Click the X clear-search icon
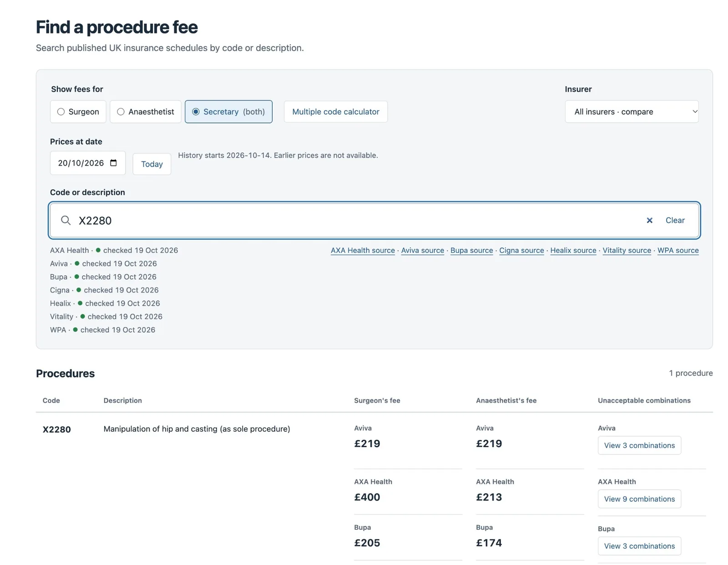Screen dimensions: 728x565 (649, 221)
